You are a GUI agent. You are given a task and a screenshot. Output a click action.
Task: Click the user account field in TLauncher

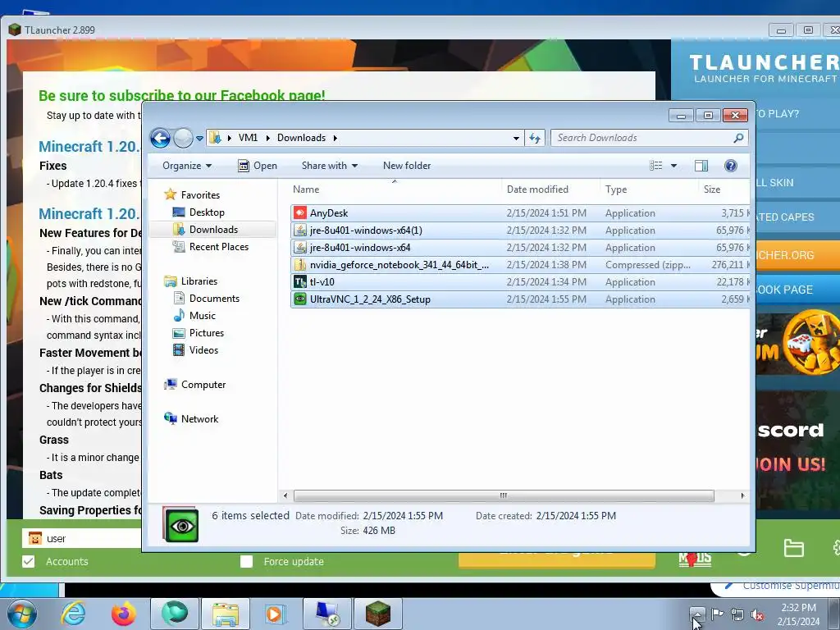pyautogui.click(x=82, y=538)
